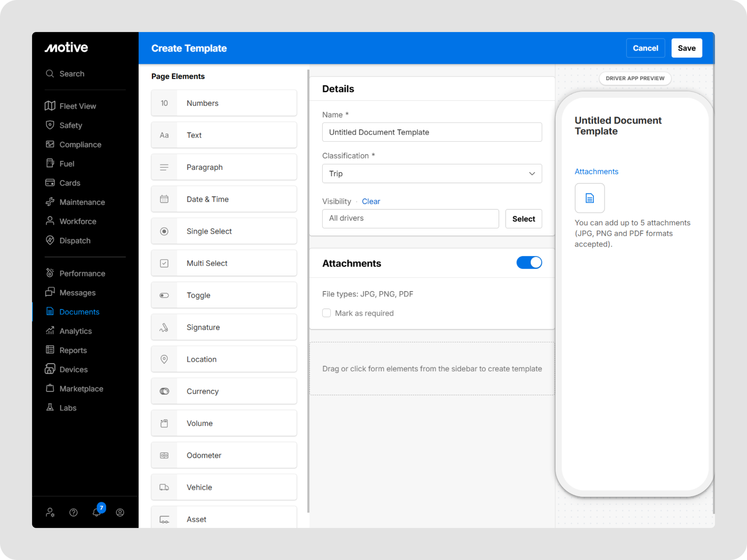Viewport: 747px width, 560px height.
Task: Click the attachment document icon in preview
Action: 589,198
